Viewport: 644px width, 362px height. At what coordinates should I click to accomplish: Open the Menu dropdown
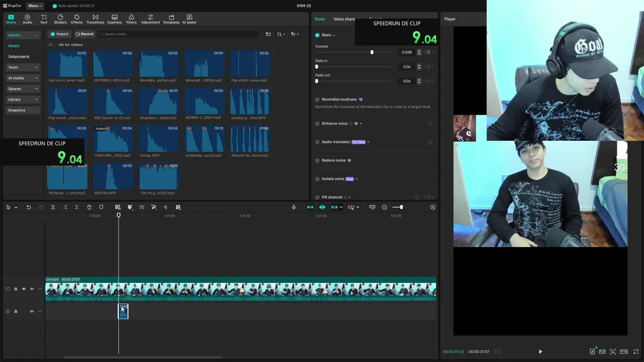pyautogui.click(x=35, y=6)
